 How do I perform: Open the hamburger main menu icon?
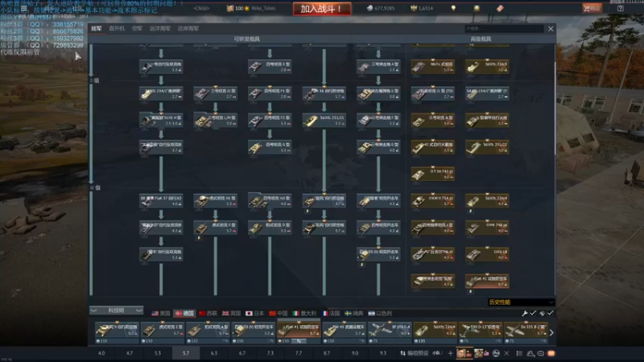coord(24,8)
